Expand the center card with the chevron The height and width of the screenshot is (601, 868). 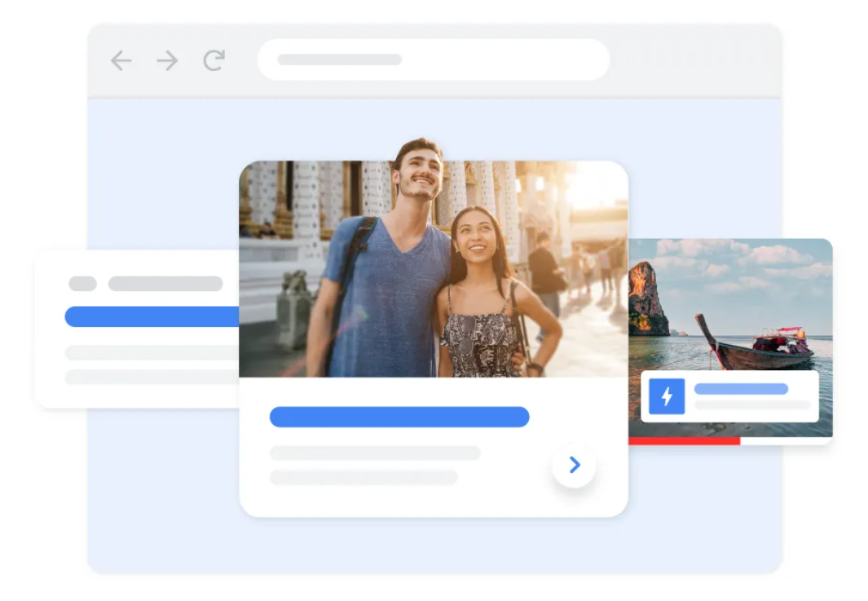(573, 465)
